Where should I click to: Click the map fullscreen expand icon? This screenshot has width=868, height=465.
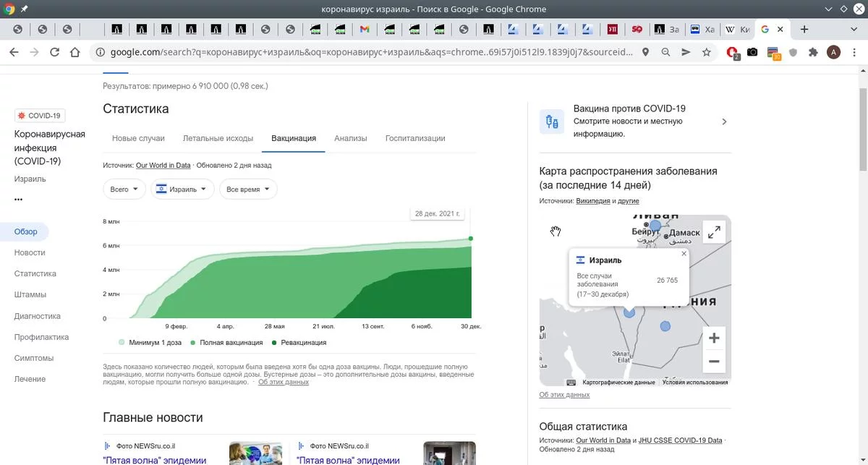[714, 232]
